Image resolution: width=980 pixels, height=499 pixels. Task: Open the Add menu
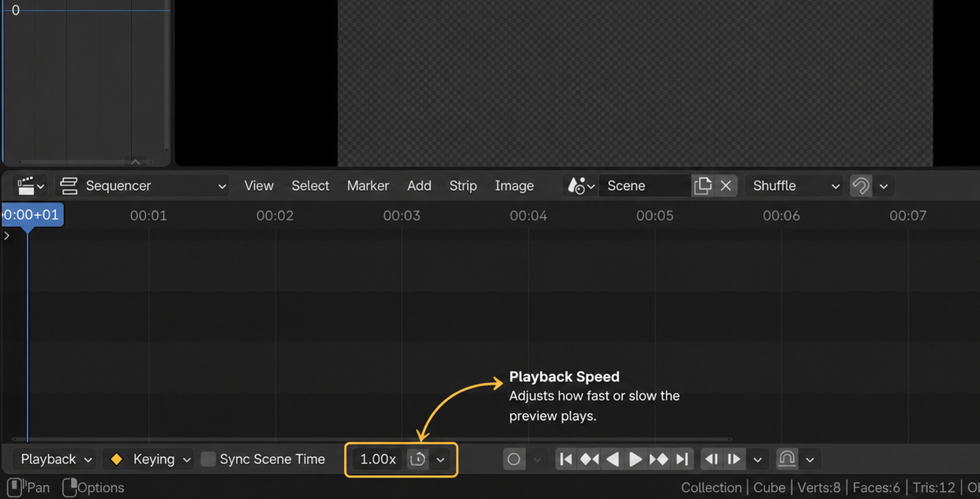[419, 186]
